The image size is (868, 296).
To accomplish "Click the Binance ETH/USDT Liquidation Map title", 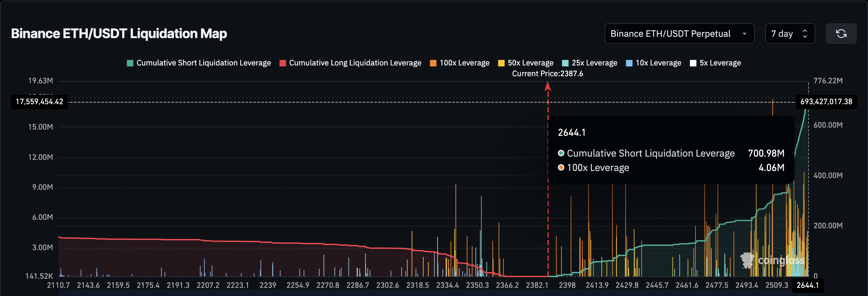I will click(119, 34).
